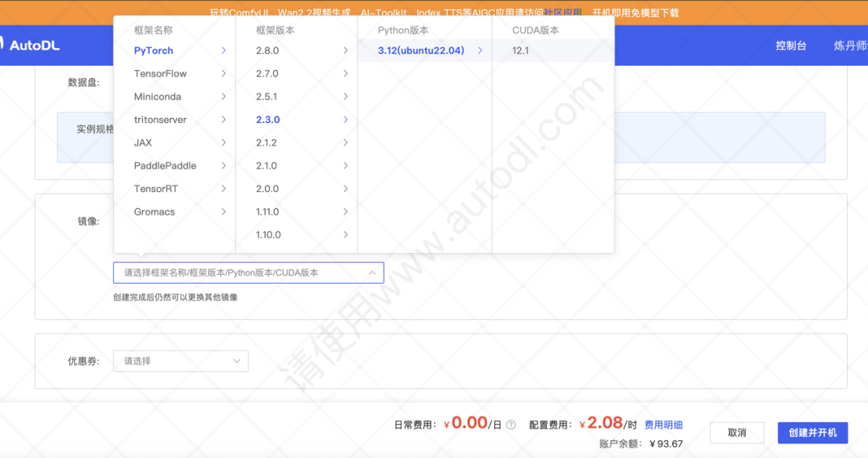Click the coupon dropdown arrow
This screenshot has height=458, width=868.
pyautogui.click(x=237, y=362)
